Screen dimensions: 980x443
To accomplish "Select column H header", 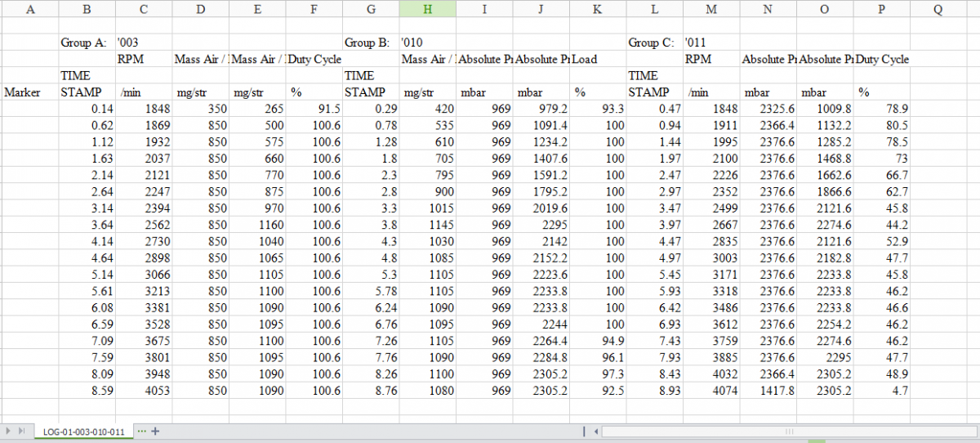I will [428, 10].
